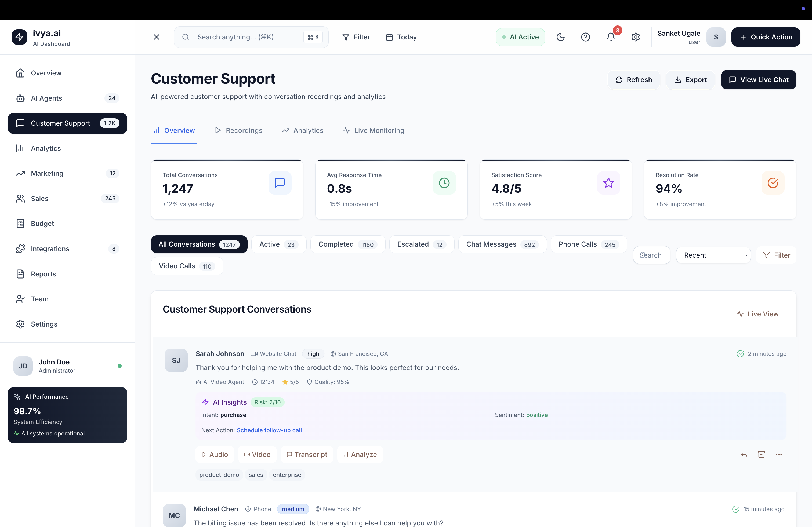This screenshot has width=812, height=527.
Task: Switch to the Live Monitoring tab
Action: 374,130
